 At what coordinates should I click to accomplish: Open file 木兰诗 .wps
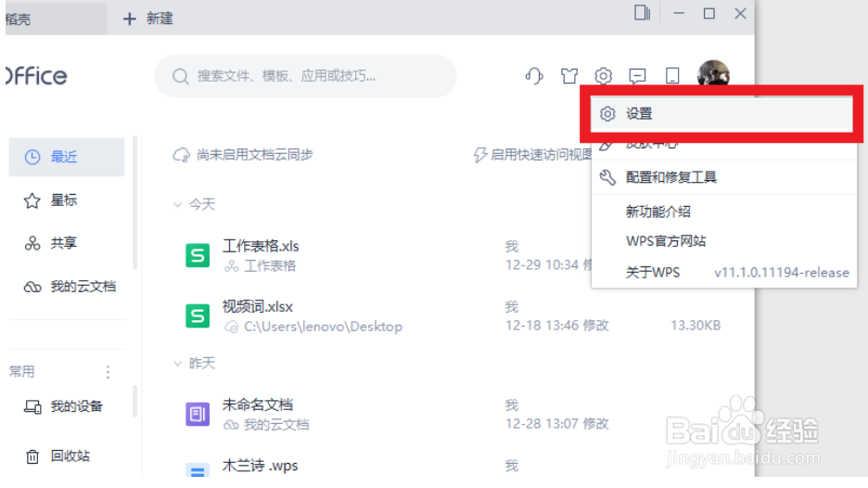tap(261, 466)
